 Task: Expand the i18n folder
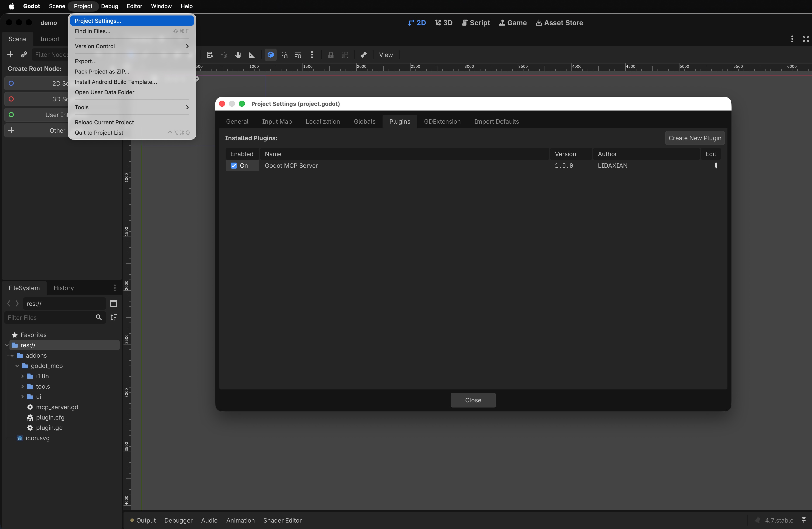tap(23, 376)
